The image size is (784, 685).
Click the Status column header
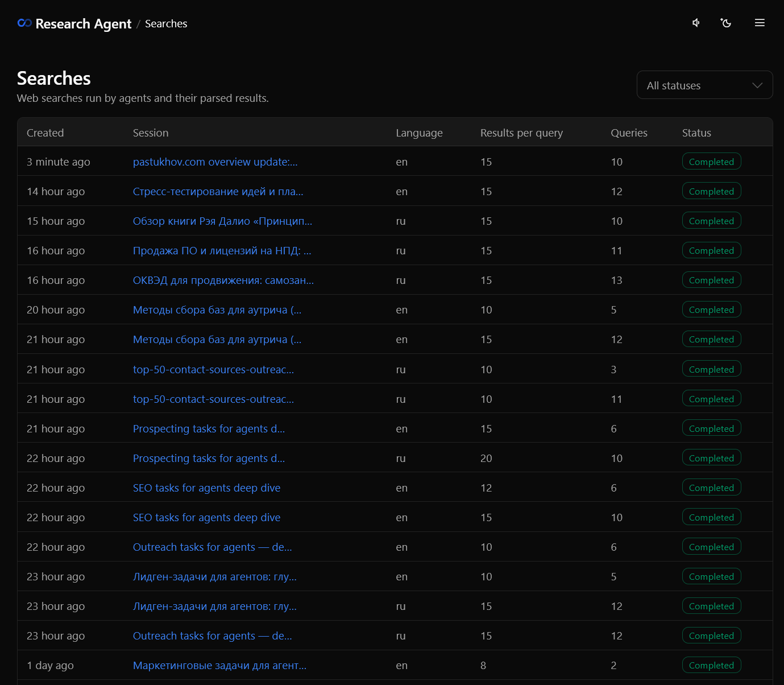point(697,133)
